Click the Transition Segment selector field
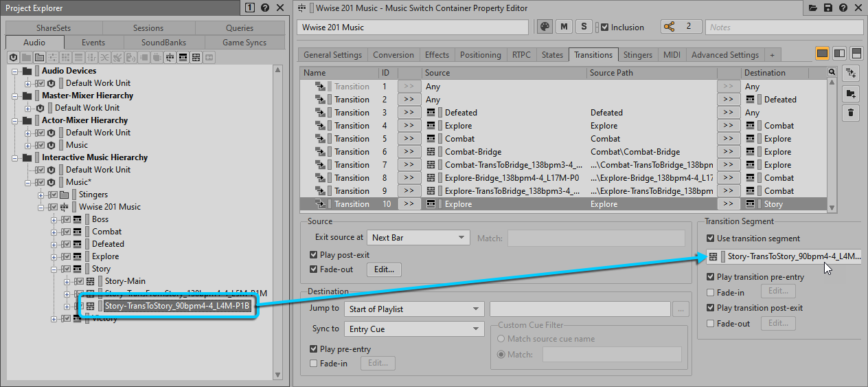 [x=784, y=256]
